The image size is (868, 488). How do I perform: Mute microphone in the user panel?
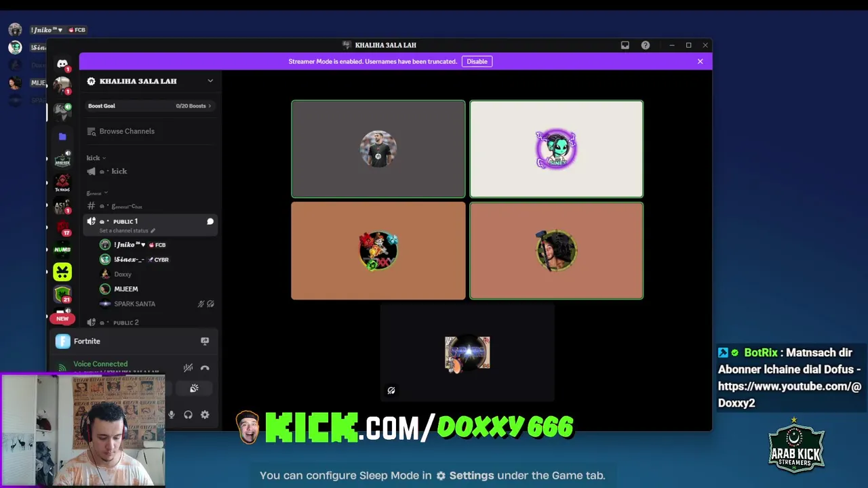point(172,415)
